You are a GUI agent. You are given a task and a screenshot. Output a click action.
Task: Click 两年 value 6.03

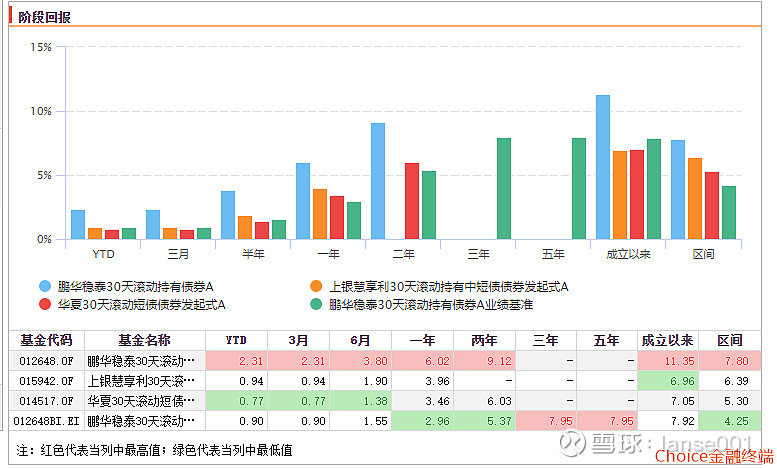499,401
